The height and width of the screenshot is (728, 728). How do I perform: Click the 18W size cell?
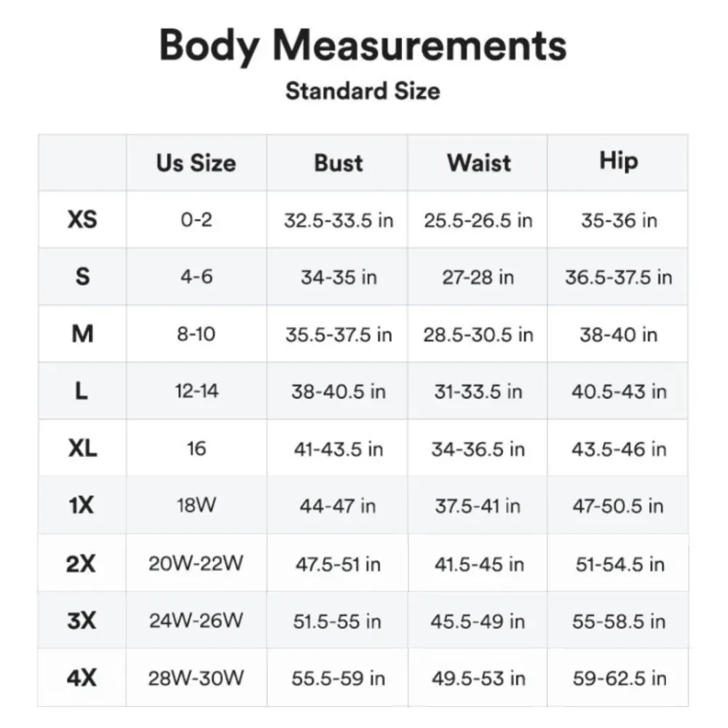coord(196,505)
